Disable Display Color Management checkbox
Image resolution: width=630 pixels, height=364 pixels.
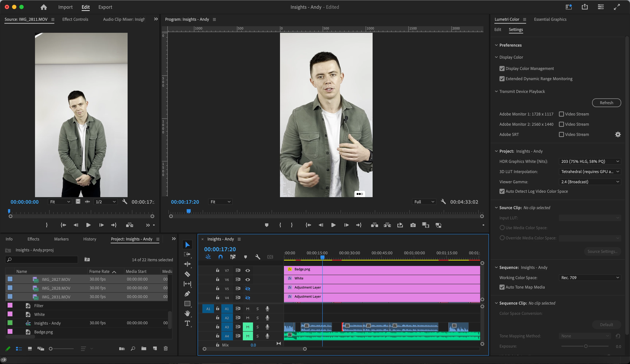[x=502, y=69]
